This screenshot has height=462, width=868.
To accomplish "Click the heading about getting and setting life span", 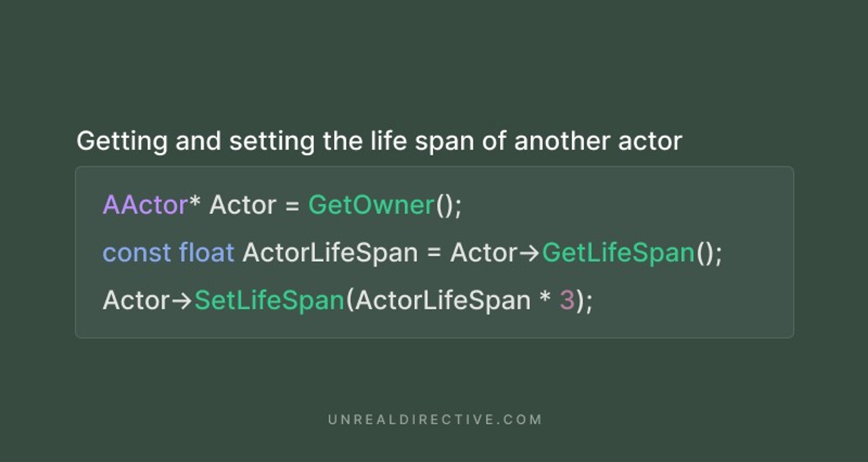I will pos(379,141).
